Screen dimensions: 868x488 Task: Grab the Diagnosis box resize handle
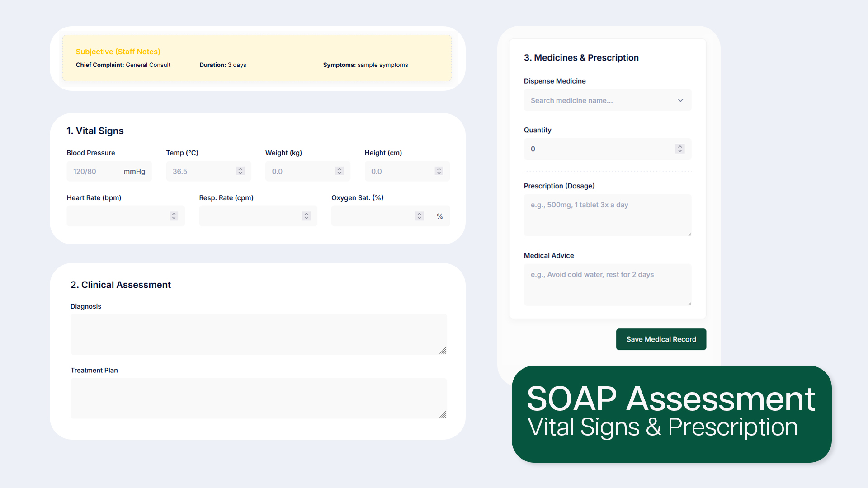click(x=443, y=351)
